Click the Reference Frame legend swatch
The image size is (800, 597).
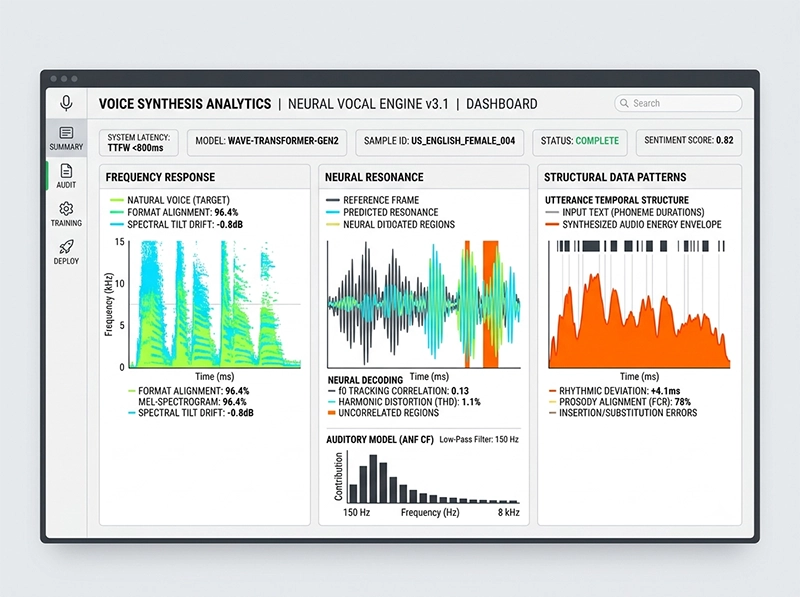(332, 200)
